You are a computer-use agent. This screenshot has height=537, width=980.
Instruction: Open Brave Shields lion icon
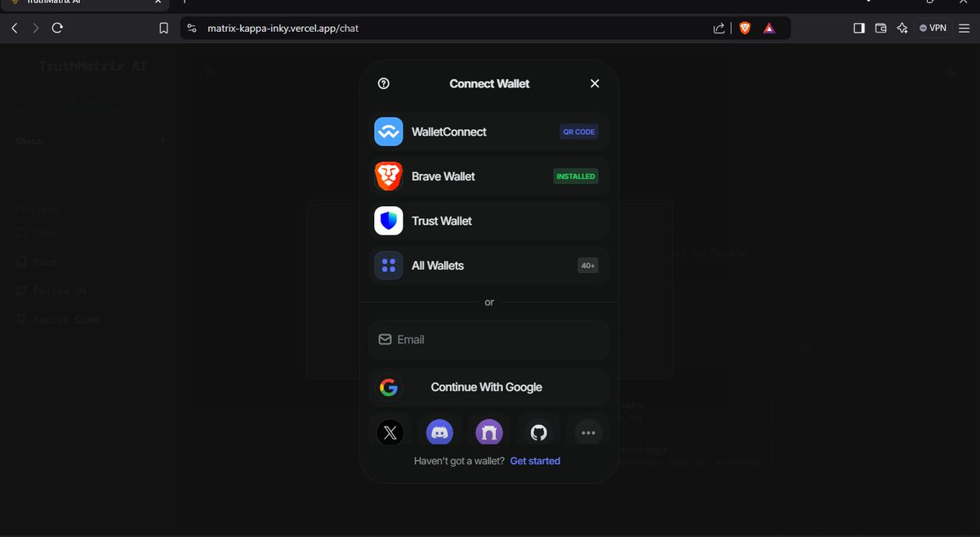coord(745,28)
